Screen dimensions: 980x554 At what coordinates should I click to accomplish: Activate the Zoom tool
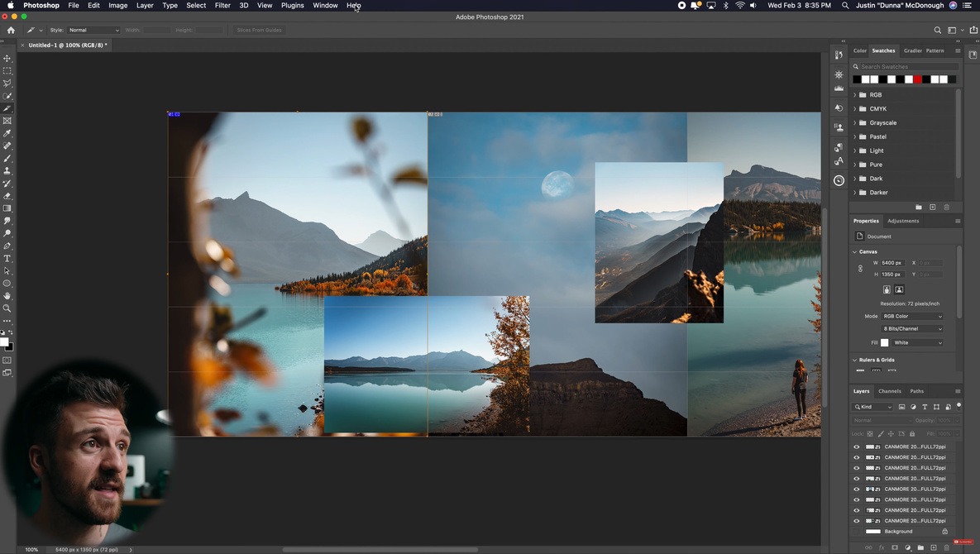coord(7,308)
